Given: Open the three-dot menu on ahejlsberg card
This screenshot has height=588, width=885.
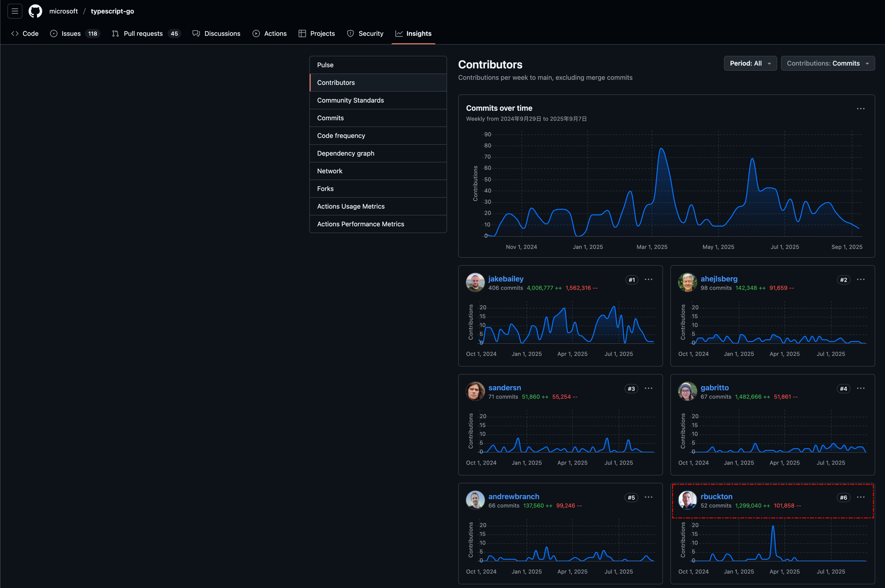Looking at the screenshot, I should click(861, 279).
